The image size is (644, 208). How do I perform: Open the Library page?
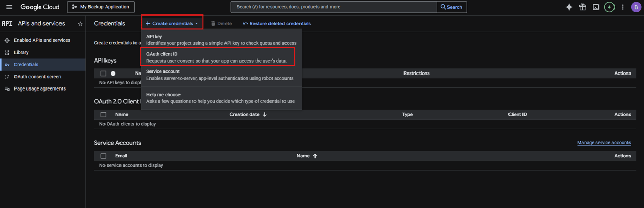(x=21, y=52)
